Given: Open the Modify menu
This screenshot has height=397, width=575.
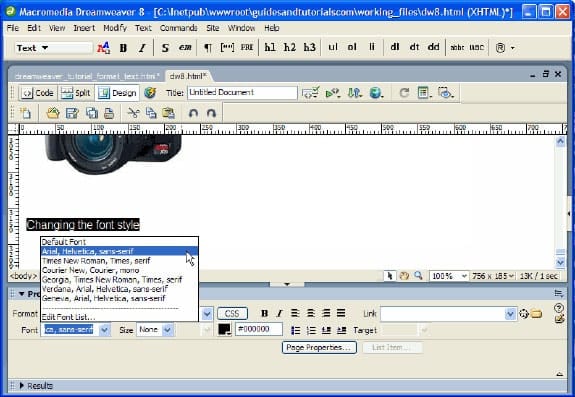Looking at the screenshot, I should coord(115,28).
